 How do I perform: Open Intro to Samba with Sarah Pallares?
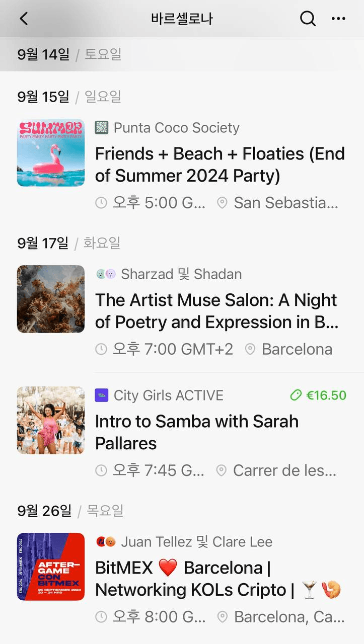pos(196,432)
